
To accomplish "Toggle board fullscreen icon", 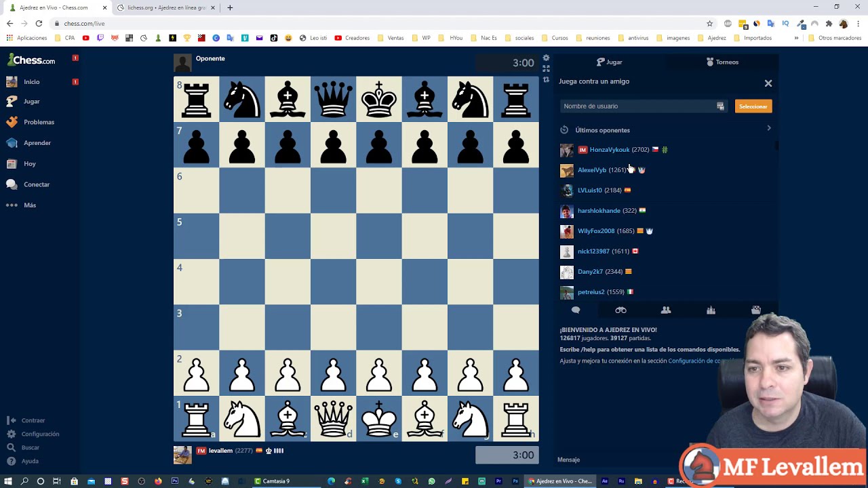I will (546, 69).
